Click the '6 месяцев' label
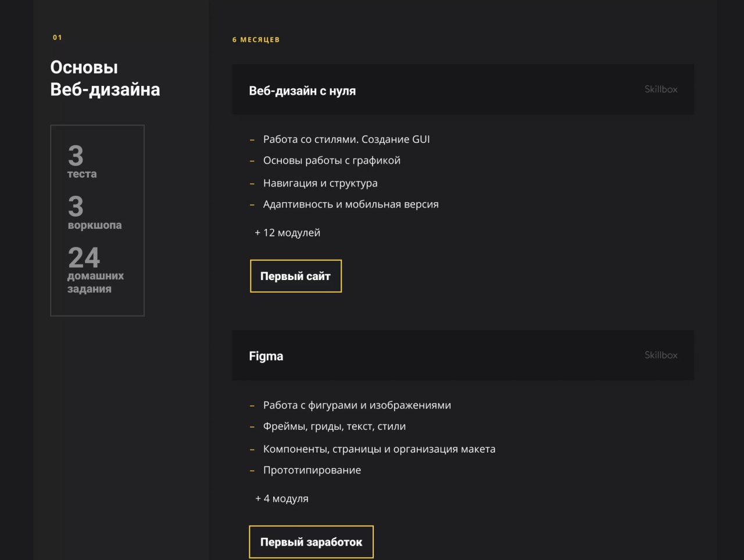Image resolution: width=744 pixels, height=560 pixels. (256, 40)
